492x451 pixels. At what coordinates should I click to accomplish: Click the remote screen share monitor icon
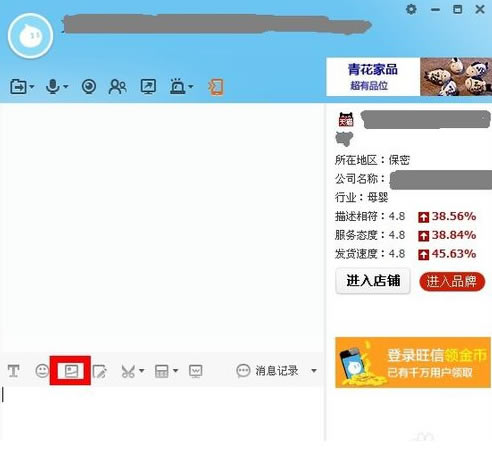[148, 87]
